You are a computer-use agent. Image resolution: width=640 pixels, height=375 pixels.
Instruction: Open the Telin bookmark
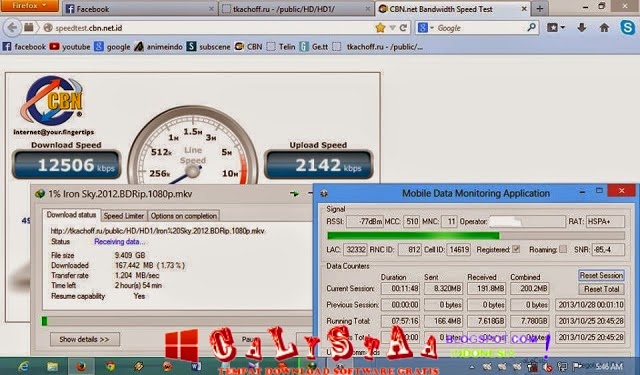[x=281, y=47]
